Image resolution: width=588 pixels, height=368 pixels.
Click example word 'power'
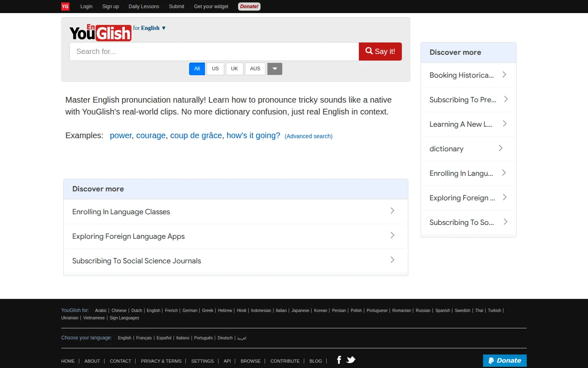[x=121, y=135]
